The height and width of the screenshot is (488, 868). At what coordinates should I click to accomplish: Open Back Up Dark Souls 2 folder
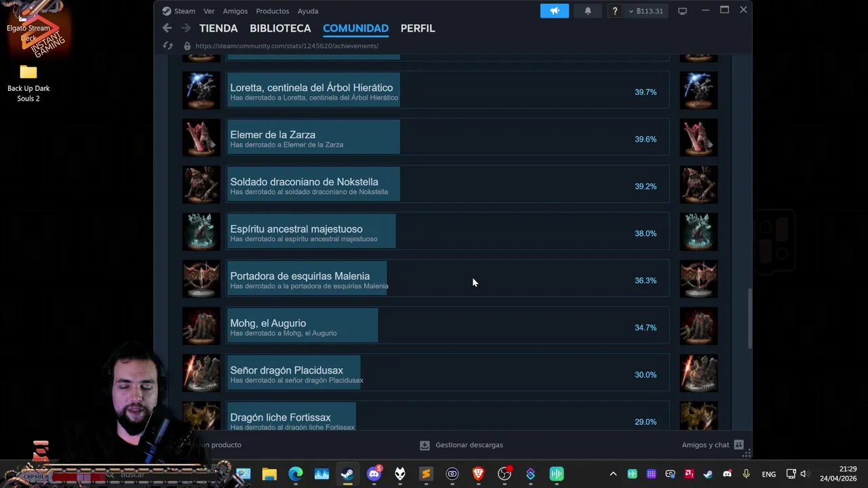(x=28, y=83)
